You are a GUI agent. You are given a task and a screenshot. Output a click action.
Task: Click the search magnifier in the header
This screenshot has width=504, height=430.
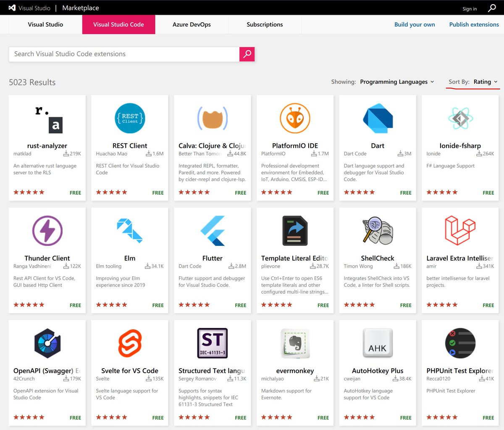tap(491, 8)
